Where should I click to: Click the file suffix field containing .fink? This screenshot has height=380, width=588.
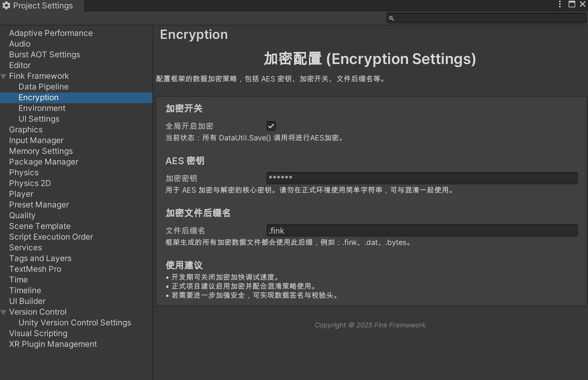[422, 231]
